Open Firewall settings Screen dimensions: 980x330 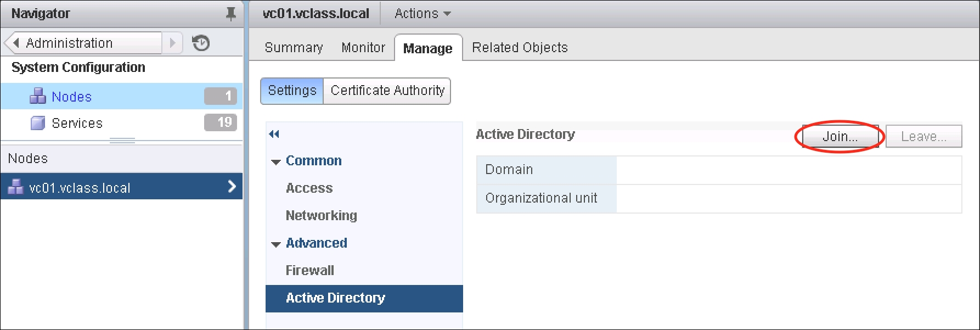[310, 270]
